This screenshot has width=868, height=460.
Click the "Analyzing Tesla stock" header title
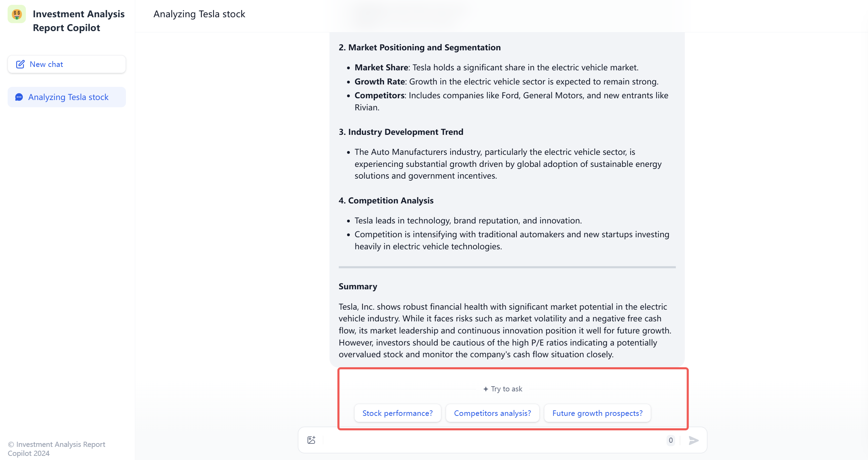(x=199, y=14)
